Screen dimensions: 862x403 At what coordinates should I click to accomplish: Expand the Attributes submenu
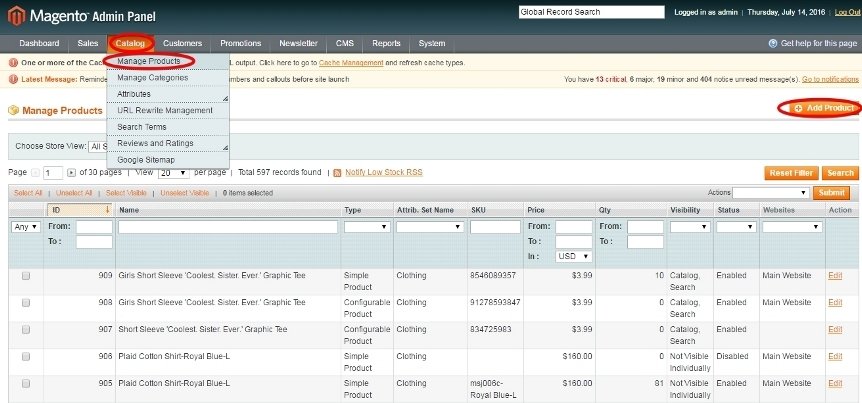168,95
